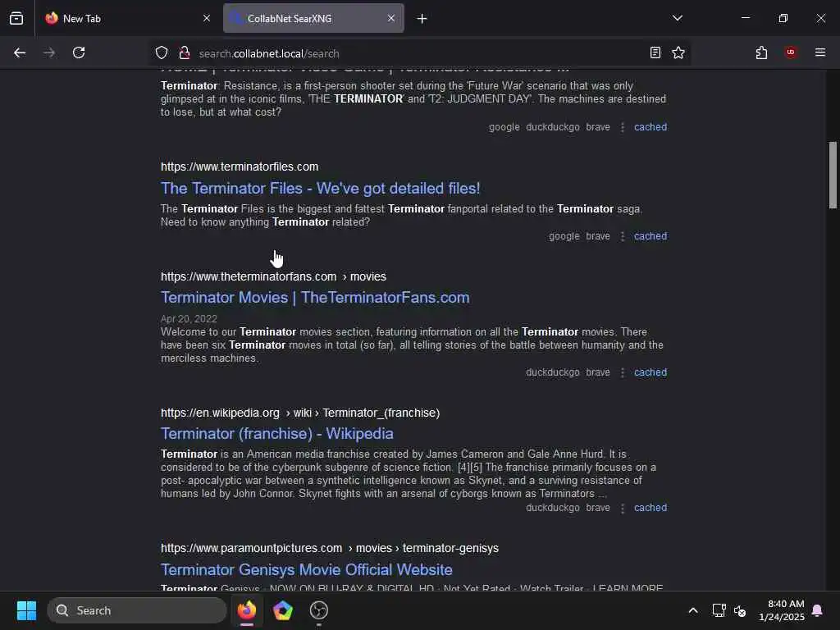Screen dimensions: 840x630
Task: Reload the current page
Action: 79,52
